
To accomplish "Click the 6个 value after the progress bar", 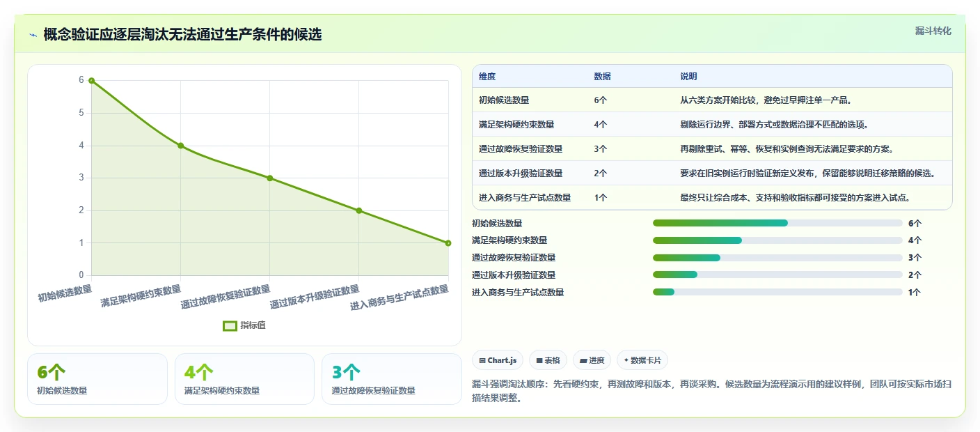I will click(915, 224).
